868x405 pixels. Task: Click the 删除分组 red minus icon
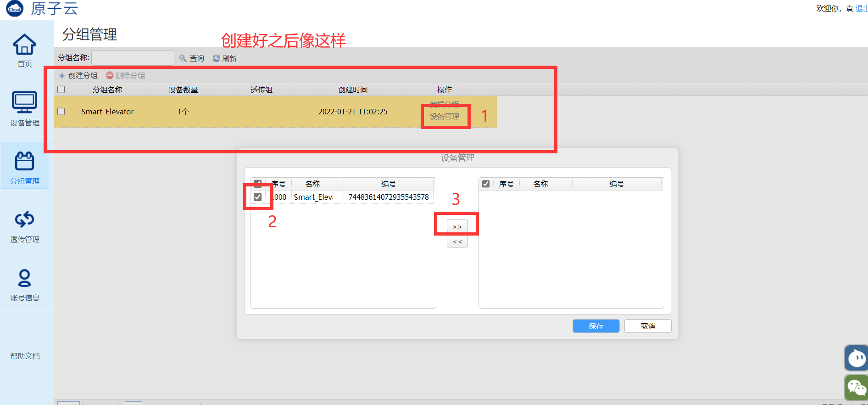coord(110,75)
